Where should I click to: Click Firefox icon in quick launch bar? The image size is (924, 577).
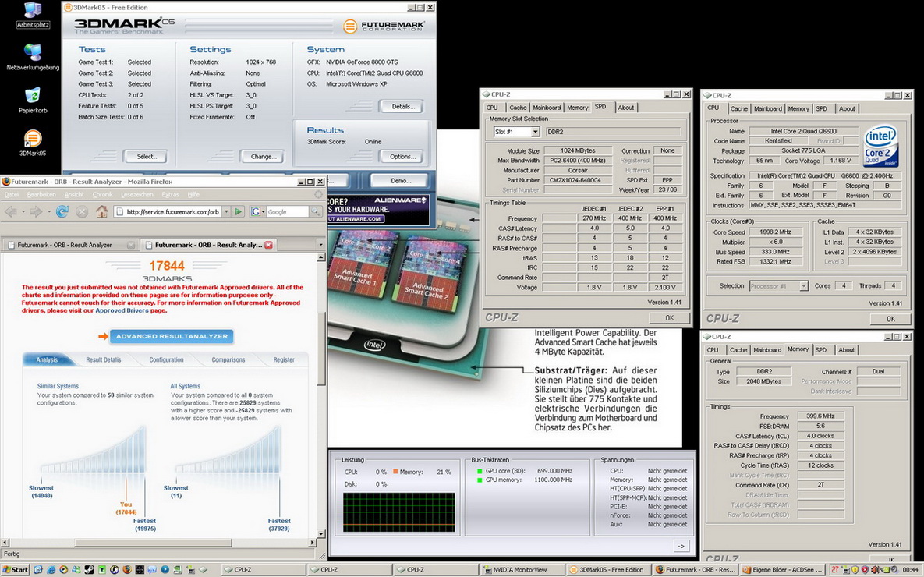[127, 569]
